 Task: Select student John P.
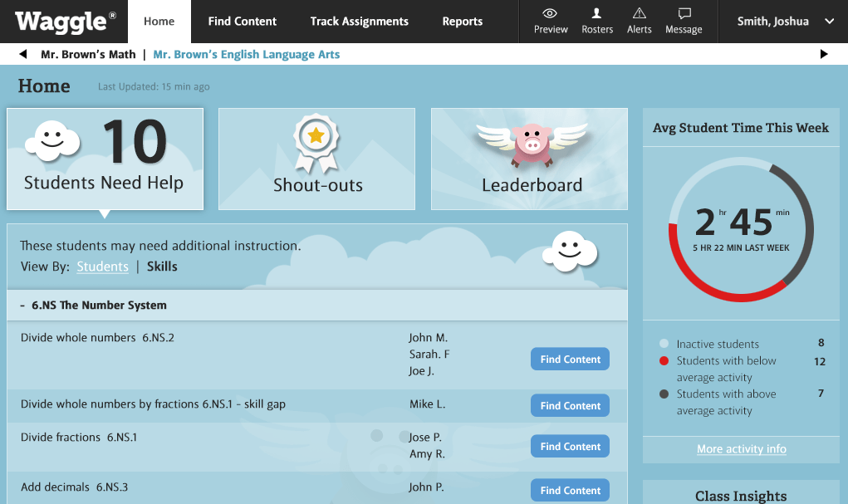[426, 487]
